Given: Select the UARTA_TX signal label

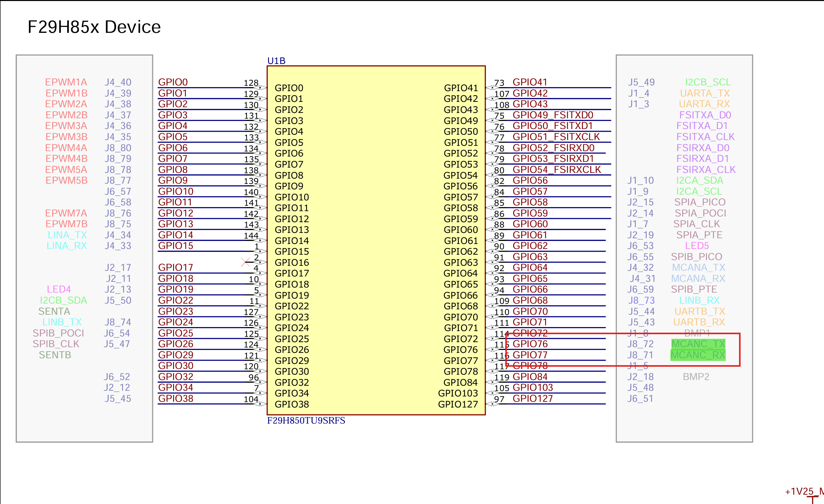Looking at the screenshot, I should click(705, 93).
